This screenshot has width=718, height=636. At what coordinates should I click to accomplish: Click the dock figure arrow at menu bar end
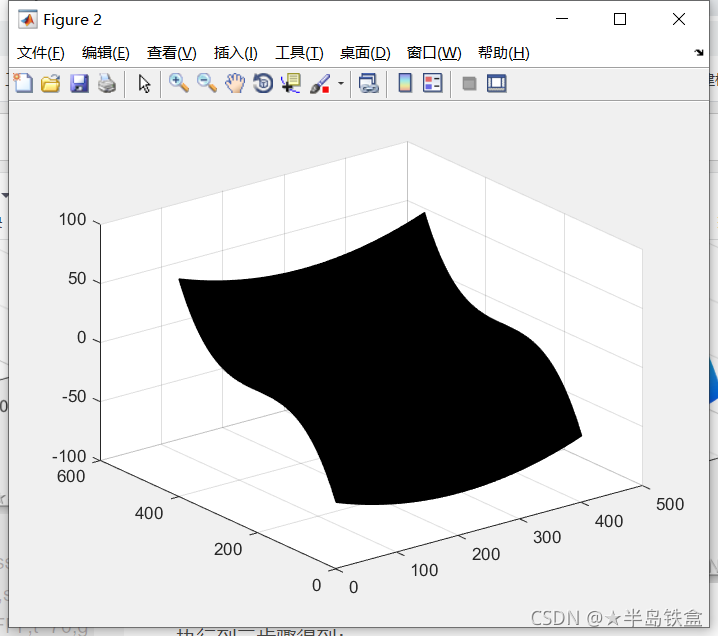pyautogui.click(x=698, y=52)
